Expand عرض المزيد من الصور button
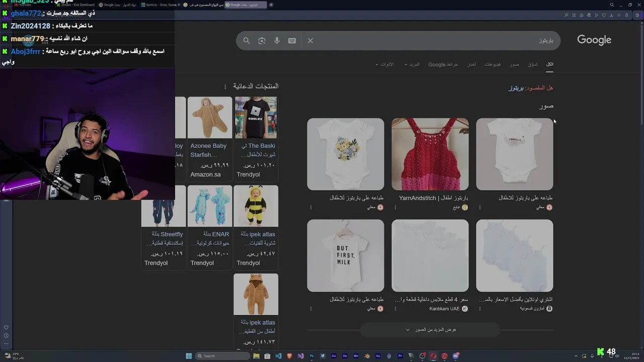Image resolution: width=644 pixels, height=362 pixels. tap(431, 330)
